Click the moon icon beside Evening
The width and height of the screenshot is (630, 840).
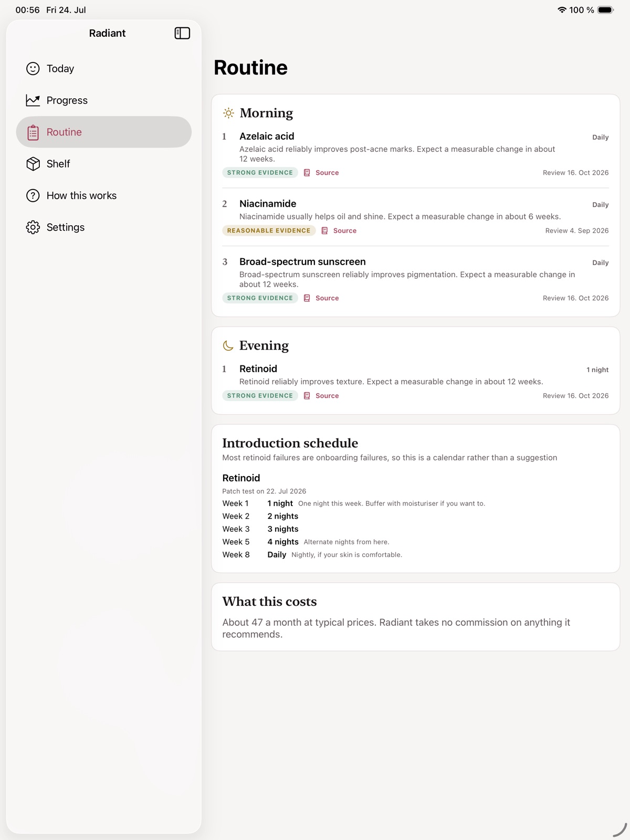228,345
